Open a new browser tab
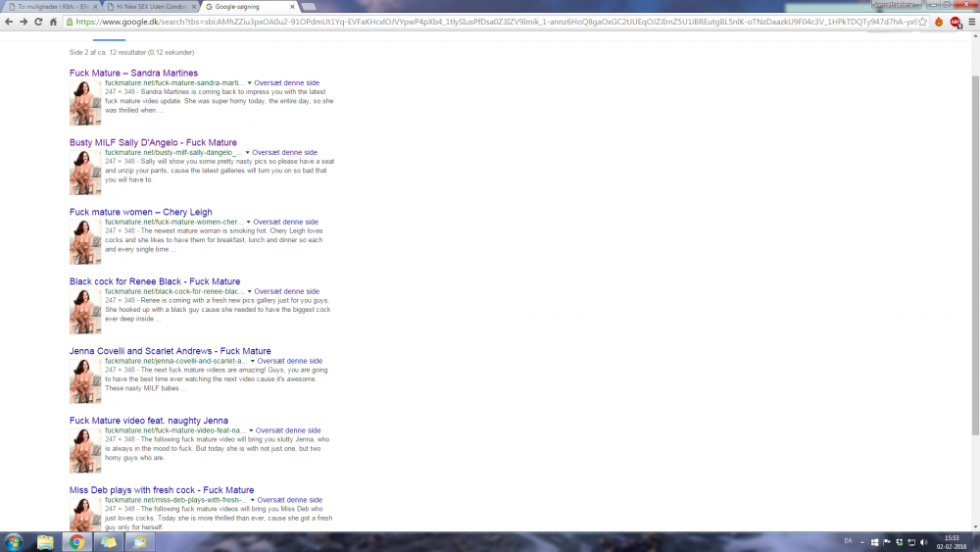This screenshot has width=980, height=552. pyautogui.click(x=309, y=7)
